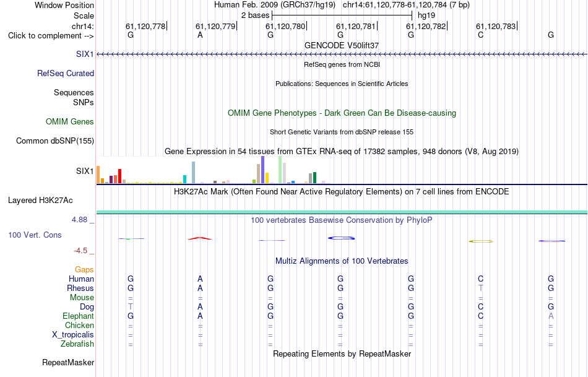Select the RepeatMasker track label

point(68,362)
